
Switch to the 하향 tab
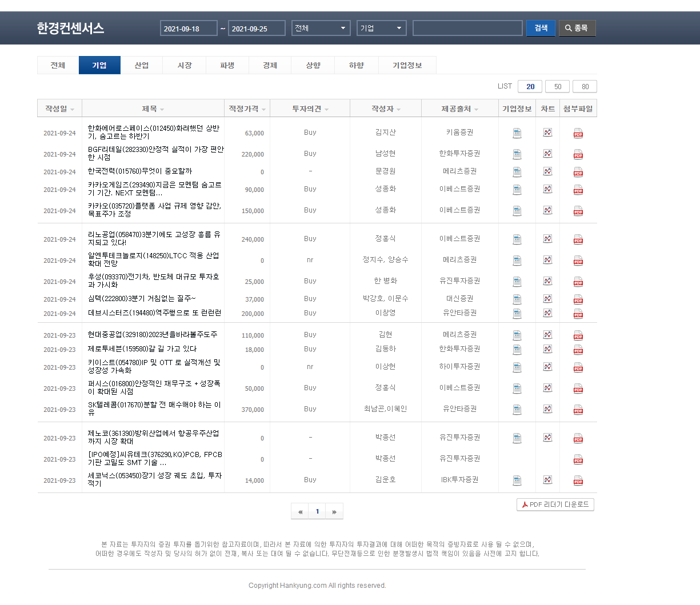[x=357, y=65]
